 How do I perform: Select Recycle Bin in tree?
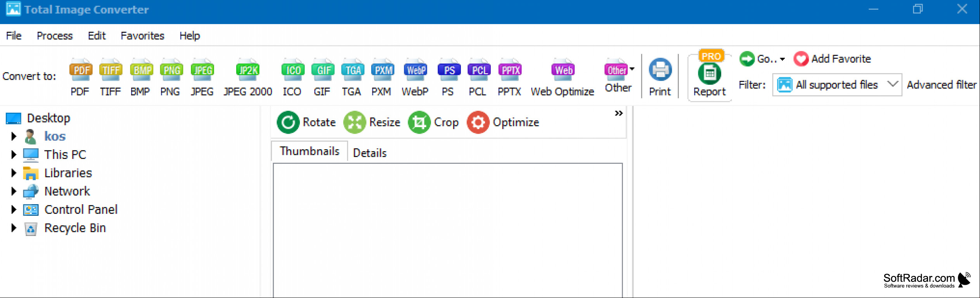point(75,228)
